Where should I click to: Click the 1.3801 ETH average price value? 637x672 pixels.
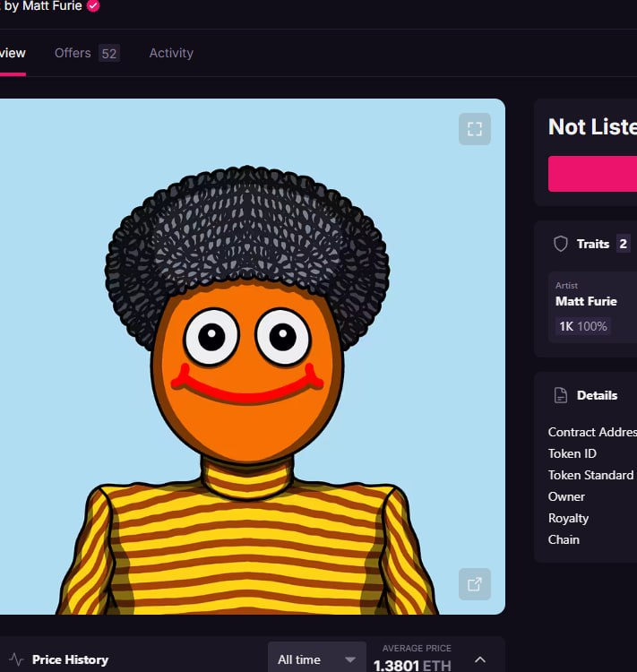[412, 665]
